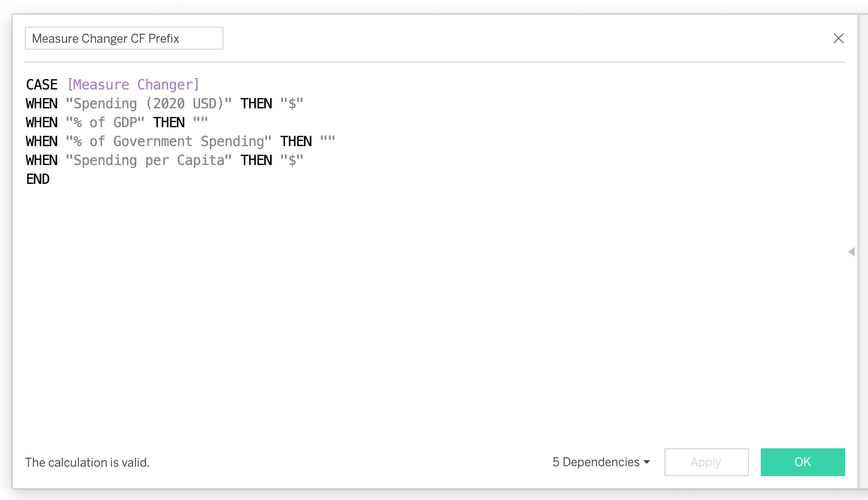868x500 pixels.
Task: Click the Measure Changer CF Prefix title text
Action: point(106,38)
